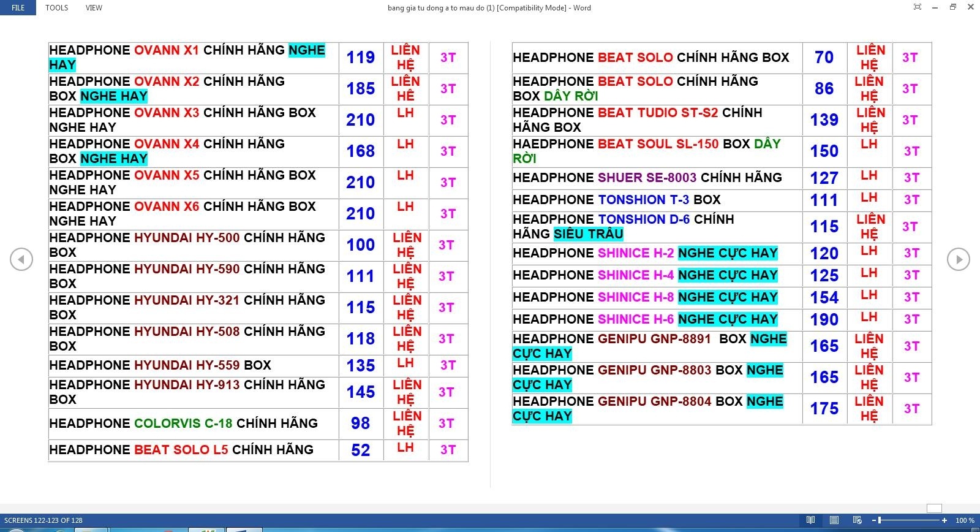Switch to Print Layout view icon
This screenshot has height=532, width=980.
[834, 520]
